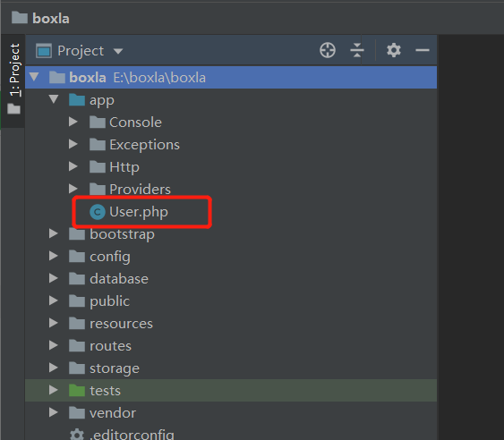This screenshot has height=440, width=504.
Task: Click the .editorconfig gear file icon
Action: [77, 435]
